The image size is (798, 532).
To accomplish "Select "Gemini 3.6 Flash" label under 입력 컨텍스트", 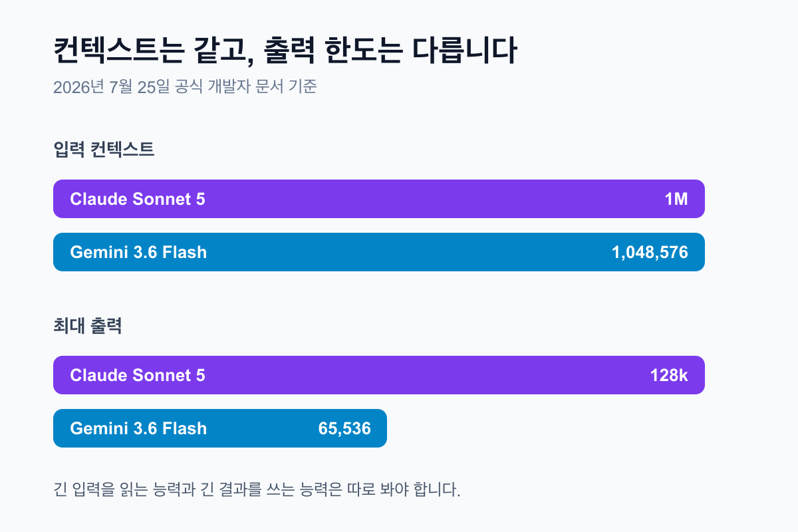I will click(x=138, y=252).
